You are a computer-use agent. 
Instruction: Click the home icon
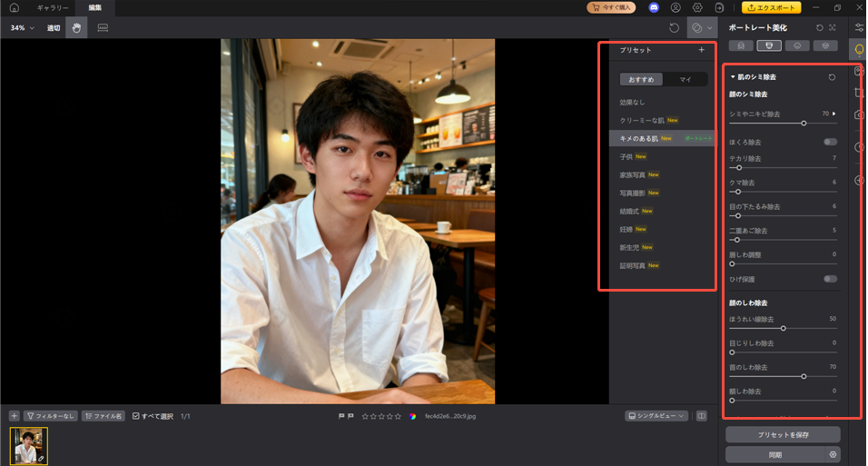point(14,8)
